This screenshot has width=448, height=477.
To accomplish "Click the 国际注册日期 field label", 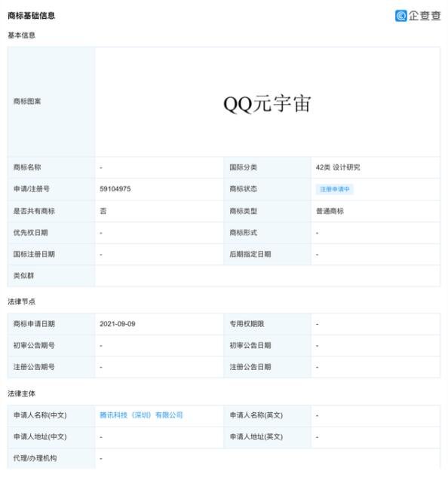I will coord(34,254).
